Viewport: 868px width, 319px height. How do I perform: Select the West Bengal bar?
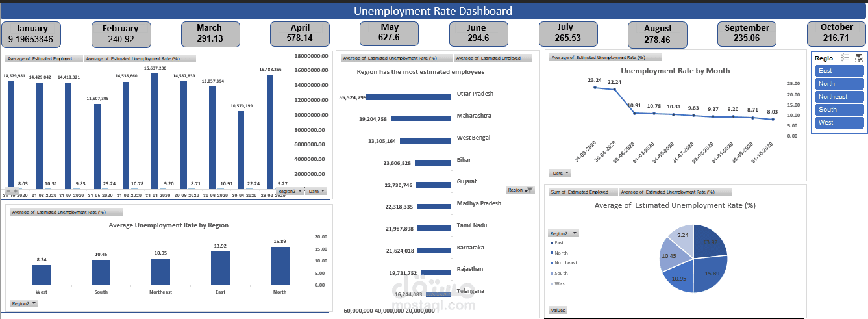(425, 141)
